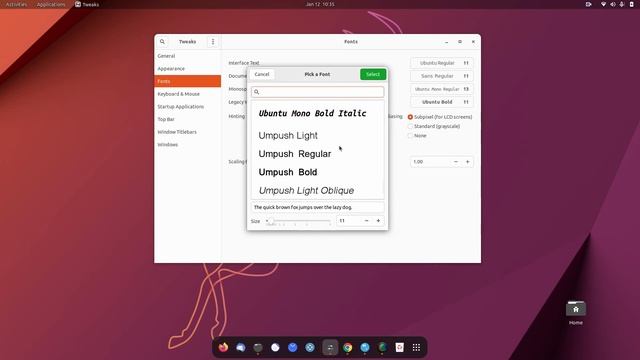Open the Tweaks three-dot menu

(213, 42)
